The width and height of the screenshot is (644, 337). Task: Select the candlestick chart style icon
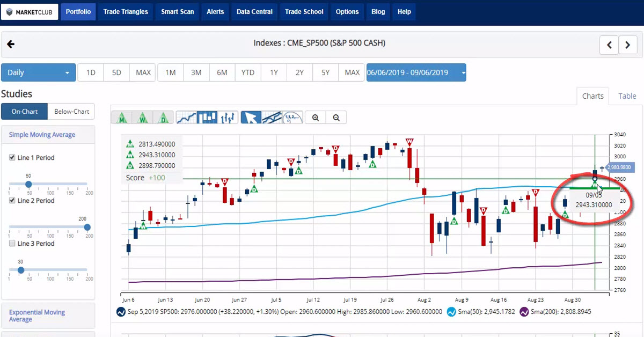[x=208, y=117]
